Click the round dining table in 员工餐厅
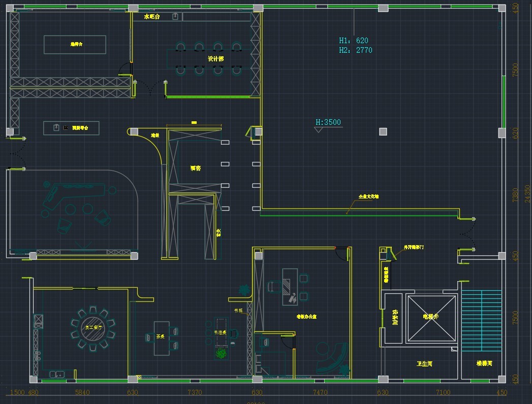 tap(93, 328)
